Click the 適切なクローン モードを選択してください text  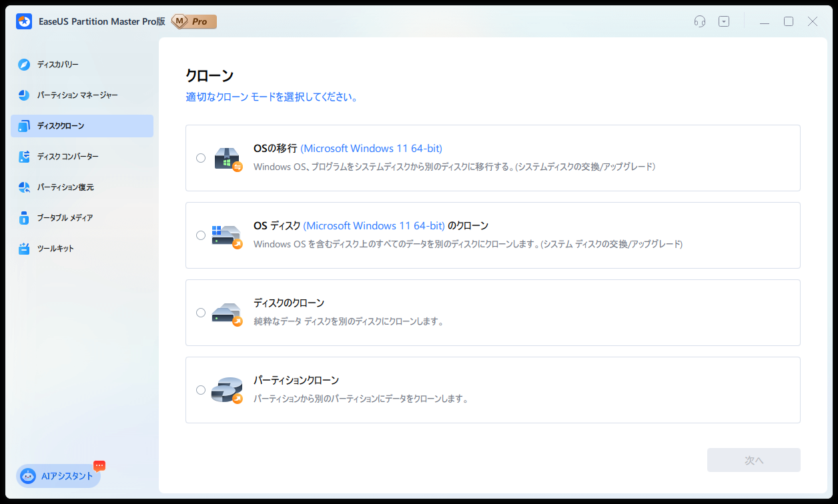click(x=272, y=97)
